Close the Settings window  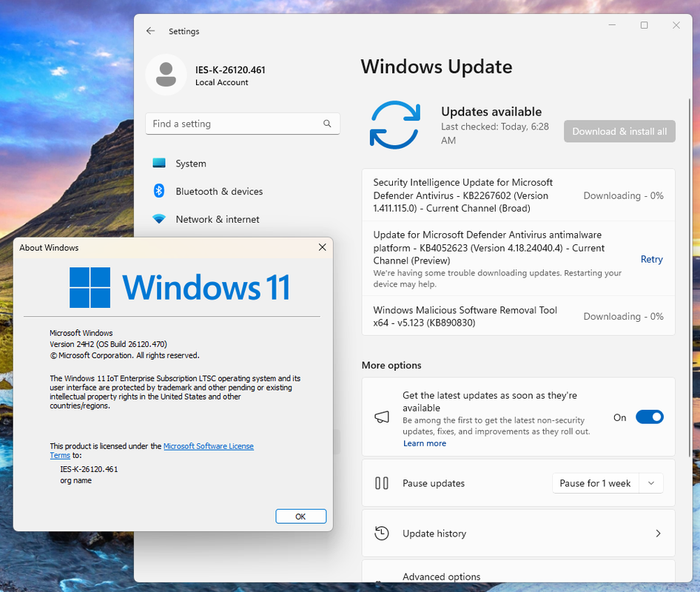676,25
